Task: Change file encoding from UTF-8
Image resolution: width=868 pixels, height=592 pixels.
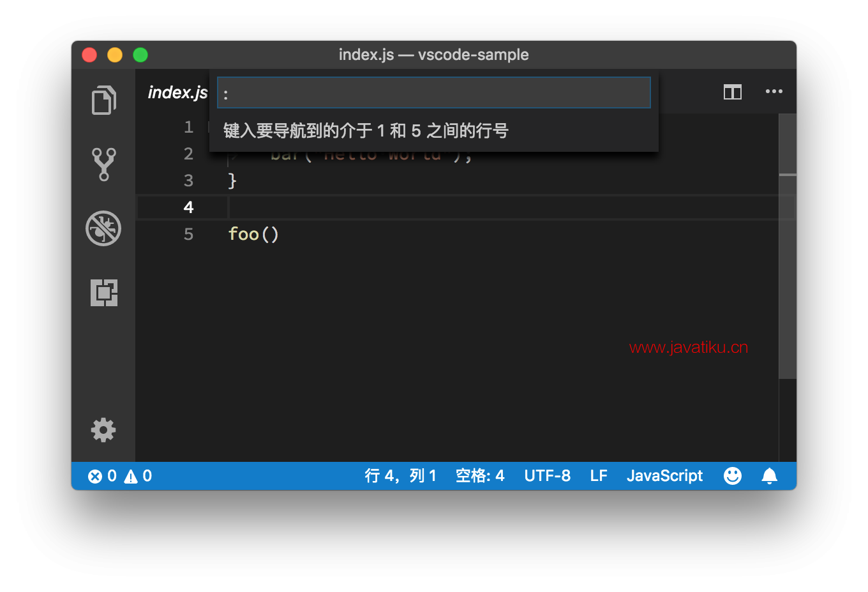Action: 548,476
